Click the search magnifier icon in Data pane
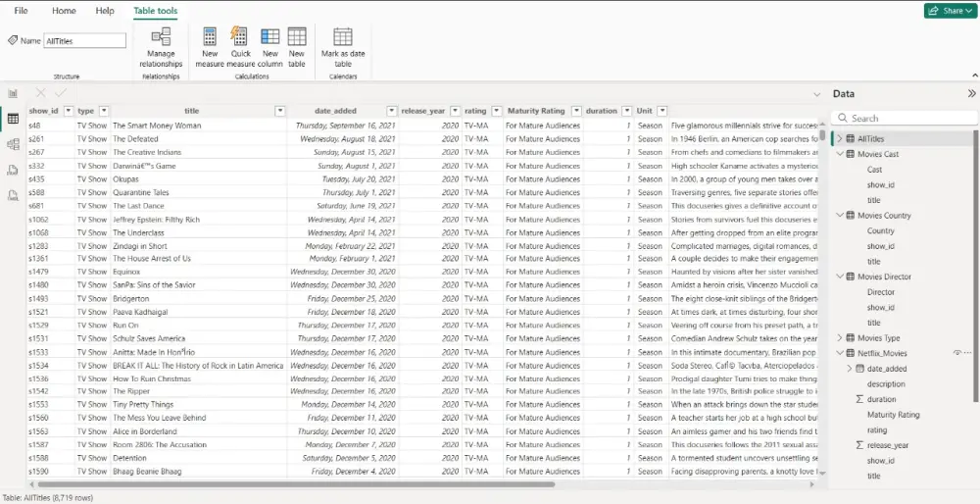This screenshot has height=504, width=980. (843, 119)
